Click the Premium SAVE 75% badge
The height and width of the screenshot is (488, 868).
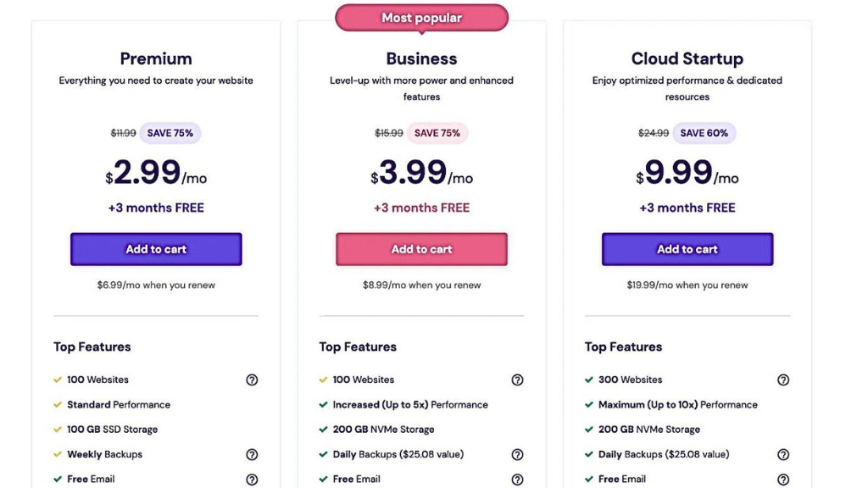(x=170, y=133)
